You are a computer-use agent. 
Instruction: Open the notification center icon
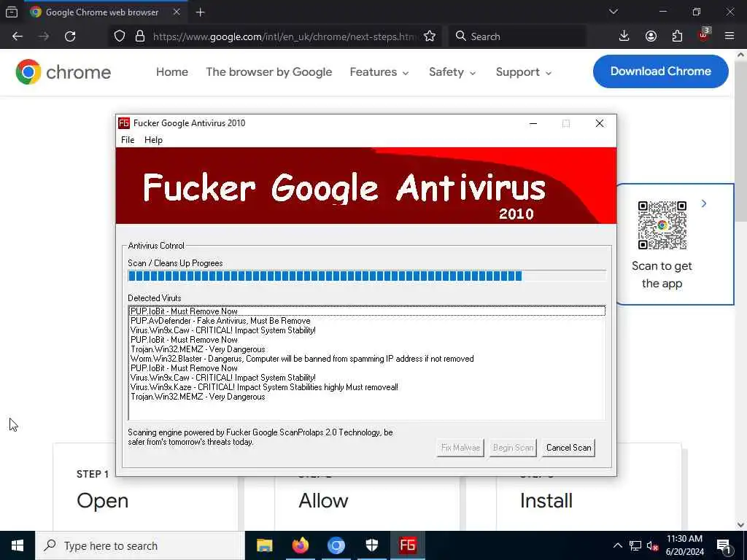pos(724,545)
